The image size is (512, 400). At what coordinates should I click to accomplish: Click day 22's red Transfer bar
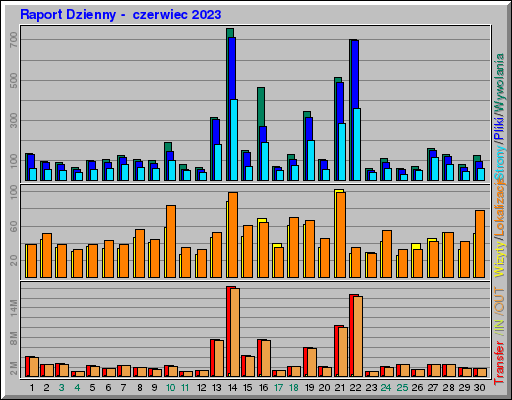[351, 335]
